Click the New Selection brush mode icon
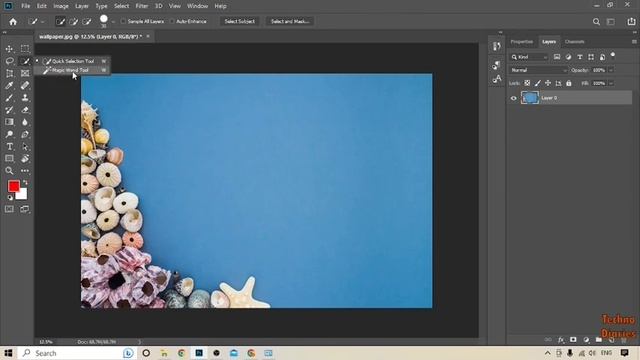 coord(60,22)
